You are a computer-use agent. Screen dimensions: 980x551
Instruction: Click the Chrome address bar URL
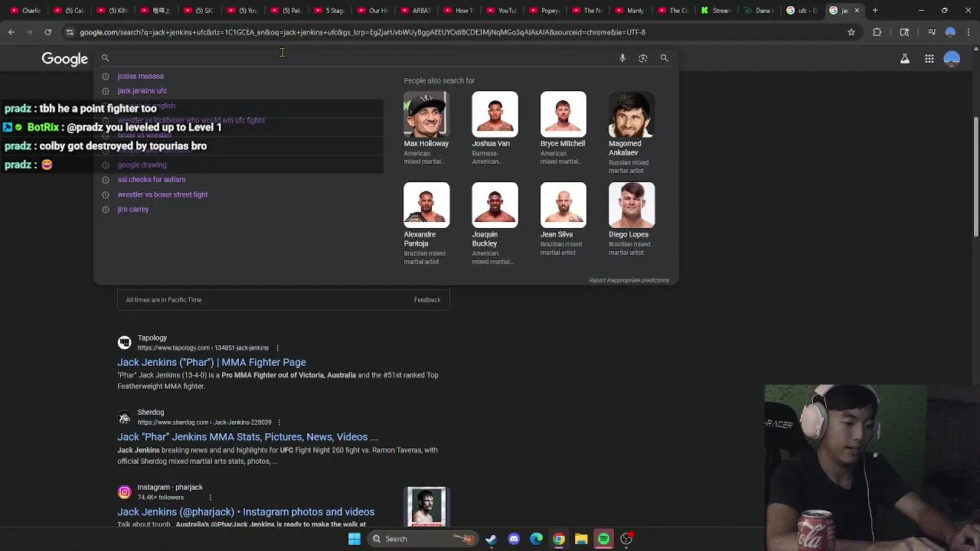362,32
